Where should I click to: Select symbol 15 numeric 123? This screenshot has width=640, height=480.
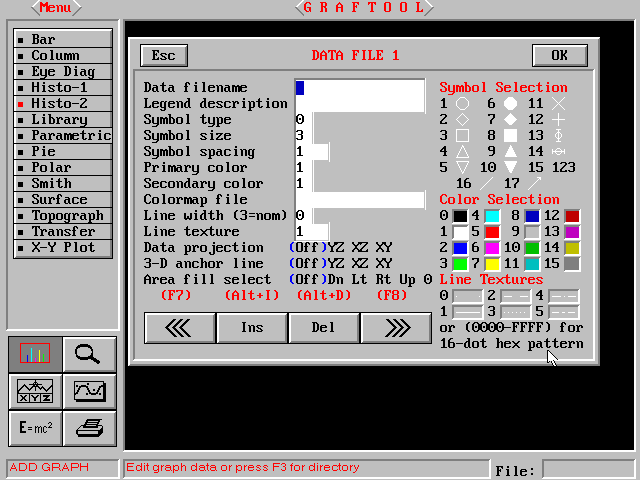coord(564,167)
